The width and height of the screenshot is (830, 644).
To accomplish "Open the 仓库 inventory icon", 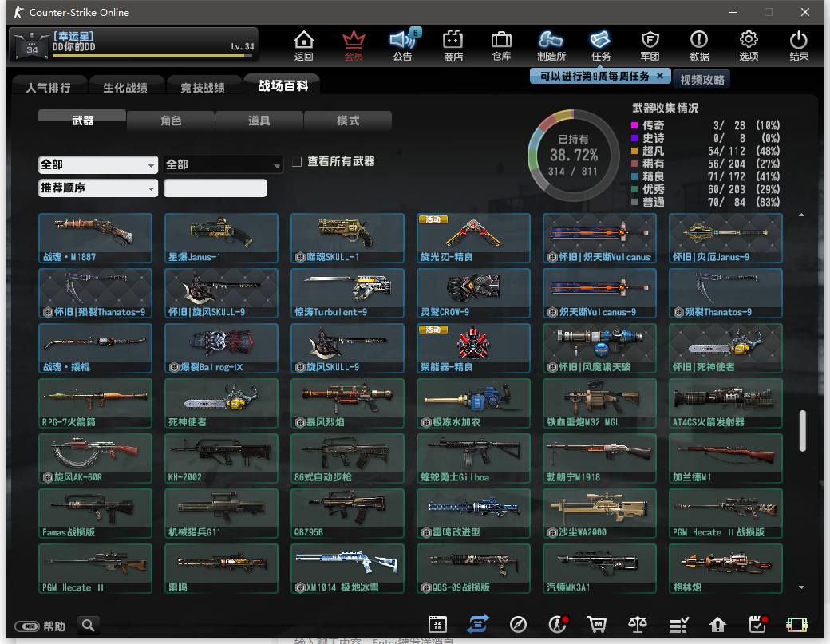I will click(x=501, y=45).
